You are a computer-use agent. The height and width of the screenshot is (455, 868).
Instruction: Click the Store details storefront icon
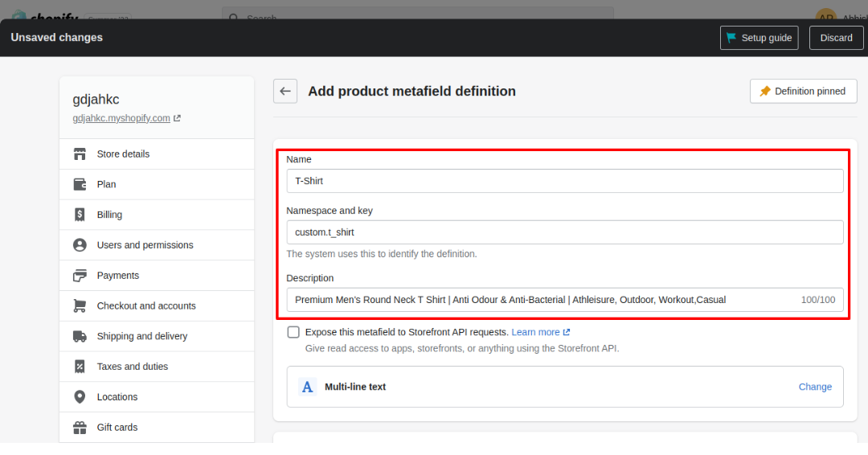tap(80, 154)
